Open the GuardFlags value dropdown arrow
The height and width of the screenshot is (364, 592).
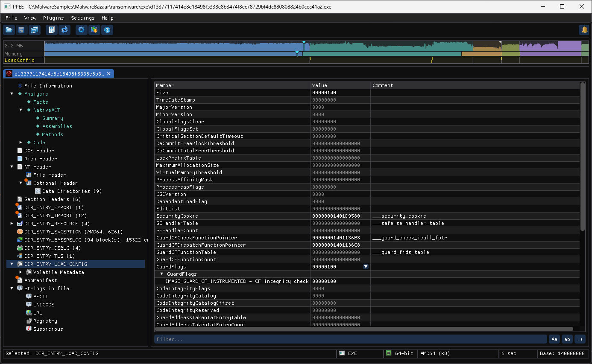tap(366, 267)
